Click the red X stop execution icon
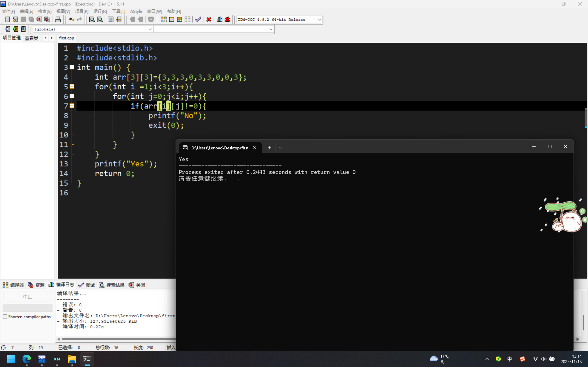The width and height of the screenshot is (588, 367). (x=209, y=20)
